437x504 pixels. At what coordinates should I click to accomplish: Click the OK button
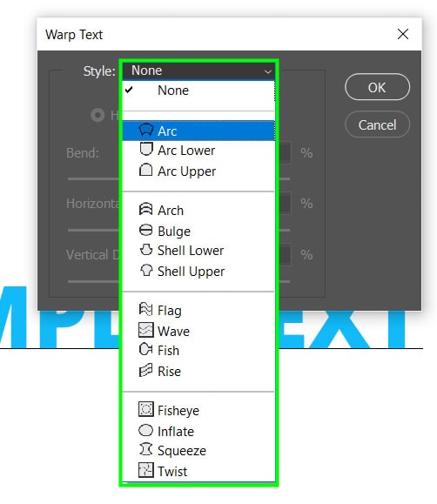point(377,87)
